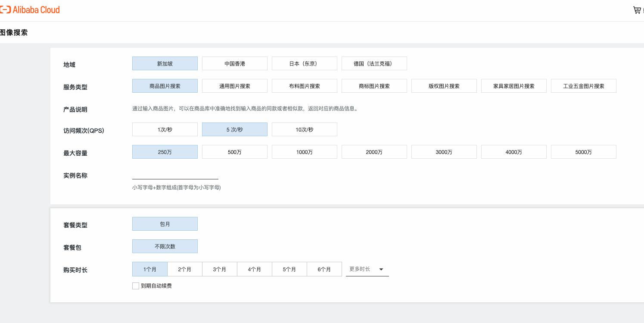Screen dimensions: 644x323
Task: Click the 套餐类型 label
Action: coord(75,225)
